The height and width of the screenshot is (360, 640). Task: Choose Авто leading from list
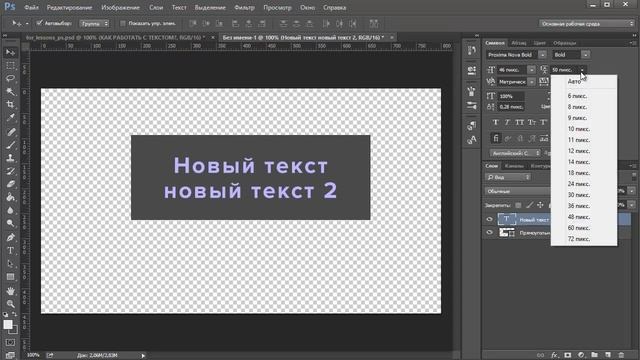coord(584,82)
